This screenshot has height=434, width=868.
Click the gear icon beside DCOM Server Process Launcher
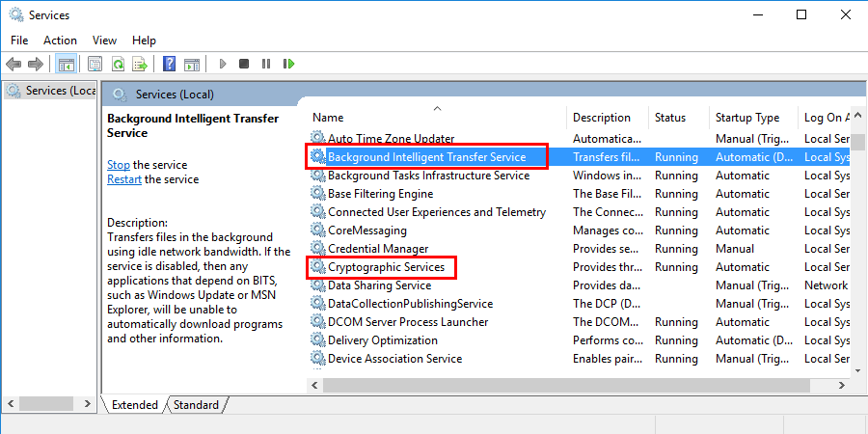point(317,321)
